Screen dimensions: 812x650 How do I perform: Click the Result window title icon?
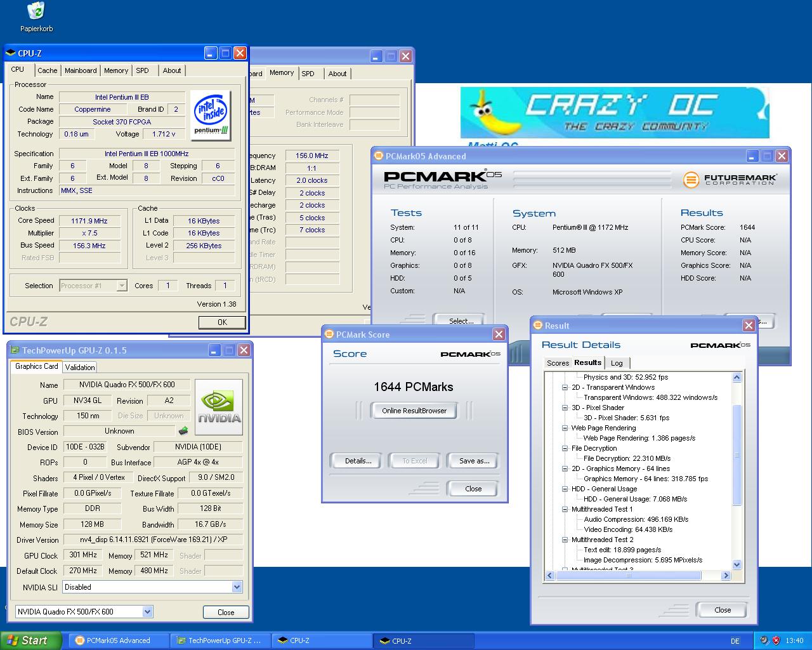point(538,326)
